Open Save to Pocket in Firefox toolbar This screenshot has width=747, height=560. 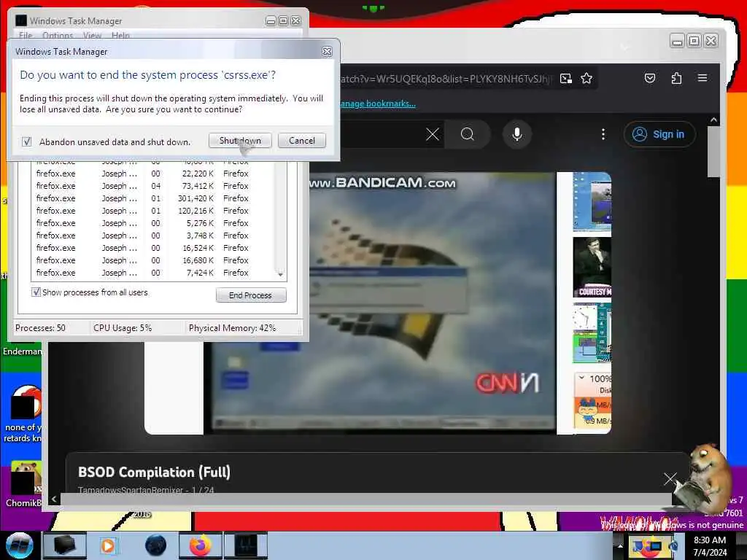(x=650, y=78)
